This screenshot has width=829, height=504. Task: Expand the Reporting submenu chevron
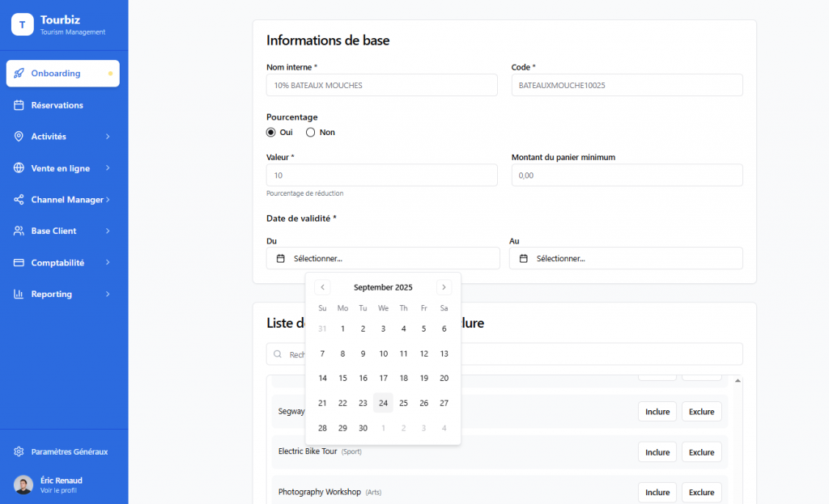[x=108, y=294]
